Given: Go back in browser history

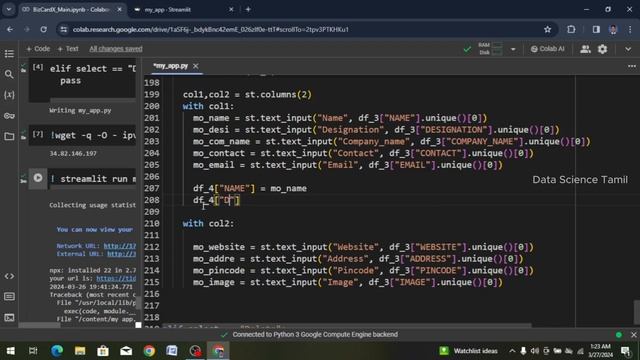Looking at the screenshot, I should coord(10,29).
